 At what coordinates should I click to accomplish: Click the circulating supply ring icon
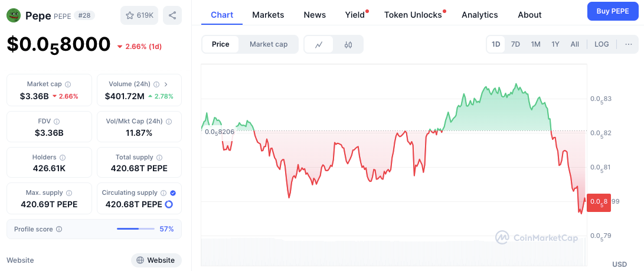[x=169, y=204]
